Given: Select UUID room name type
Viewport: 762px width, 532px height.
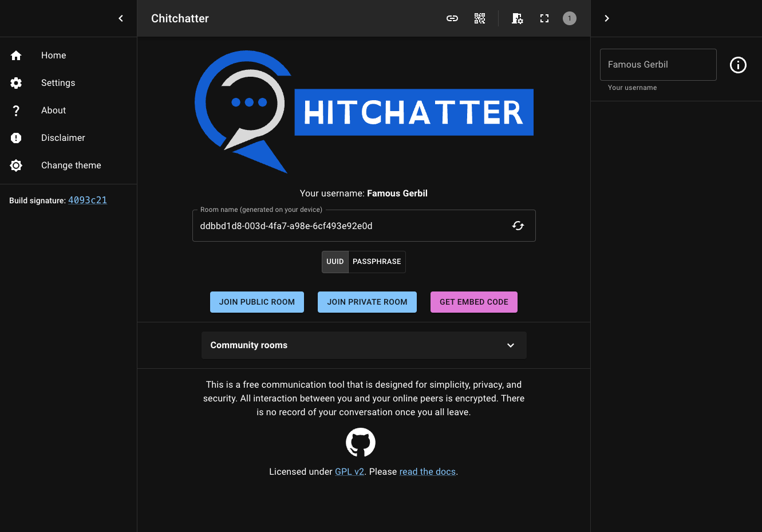Looking at the screenshot, I should [x=335, y=262].
